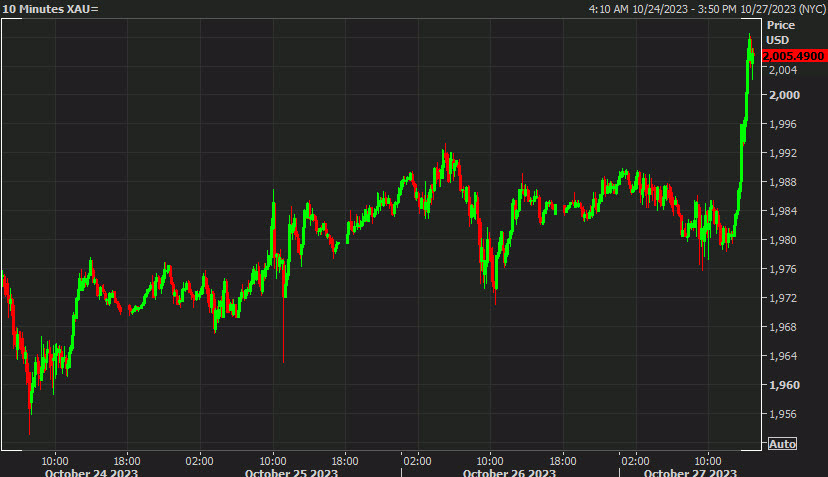Click the 1,964 price axis label

click(x=784, y=357)
